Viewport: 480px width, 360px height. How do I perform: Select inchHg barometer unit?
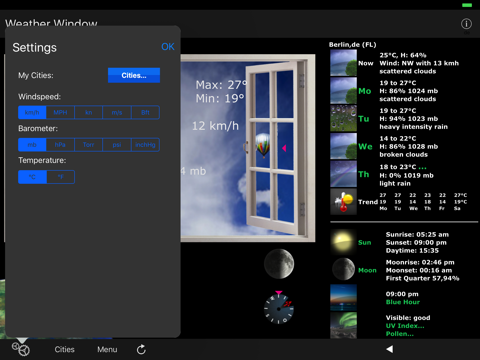[145, 145]
